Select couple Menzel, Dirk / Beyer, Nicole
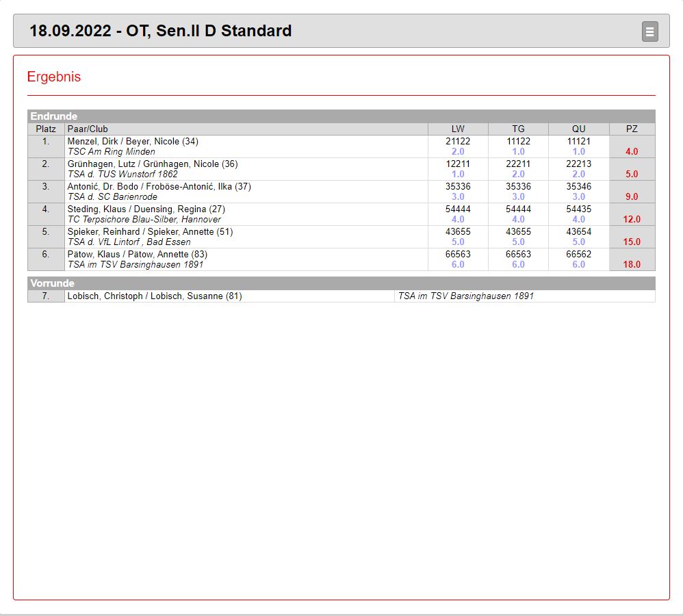Image resolution: width=683 pixels, height=616 pixels. (x=133, y=142)
